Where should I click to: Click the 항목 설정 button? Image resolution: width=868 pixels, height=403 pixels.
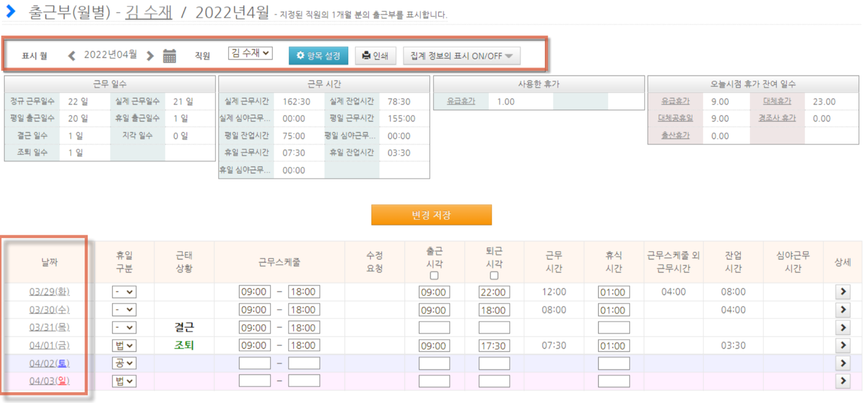click(318, 56)
